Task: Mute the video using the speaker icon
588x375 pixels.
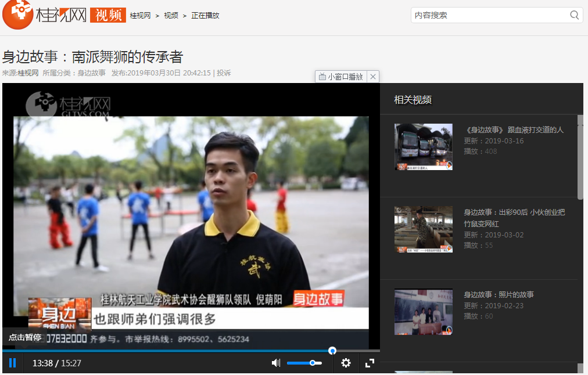Action: coord(276,363)
